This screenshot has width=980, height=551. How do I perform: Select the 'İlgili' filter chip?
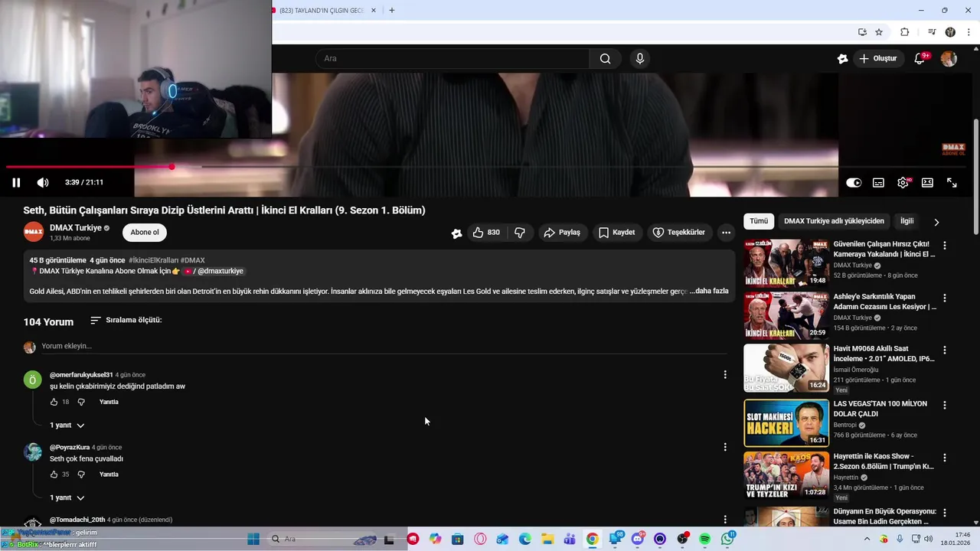pos(906,221)
